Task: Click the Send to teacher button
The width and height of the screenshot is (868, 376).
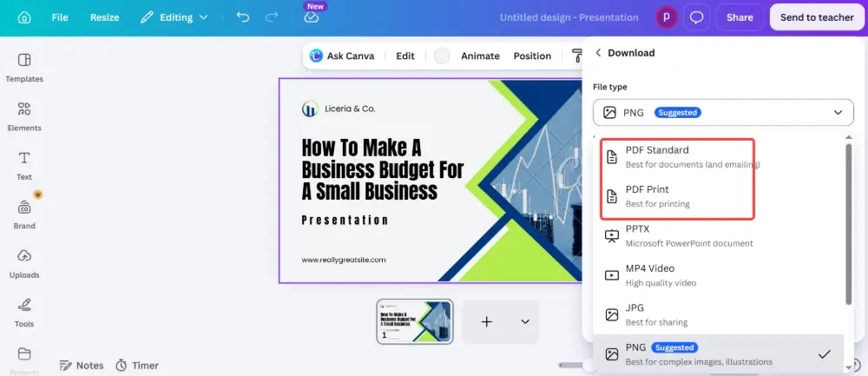Action: pyautogui.click(x=817, y=17)
